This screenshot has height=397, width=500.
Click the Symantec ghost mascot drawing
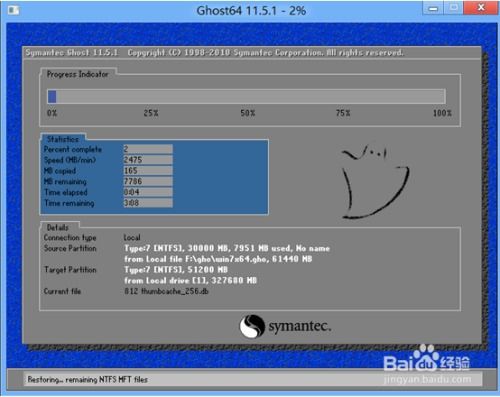tap(375, 182)
